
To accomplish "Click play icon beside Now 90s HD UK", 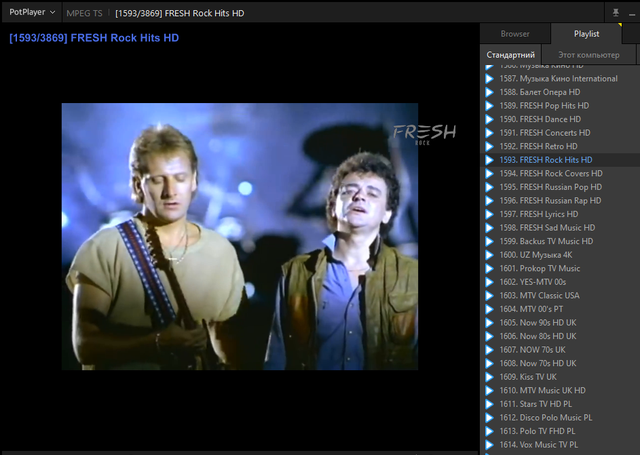I will (489, 323).
